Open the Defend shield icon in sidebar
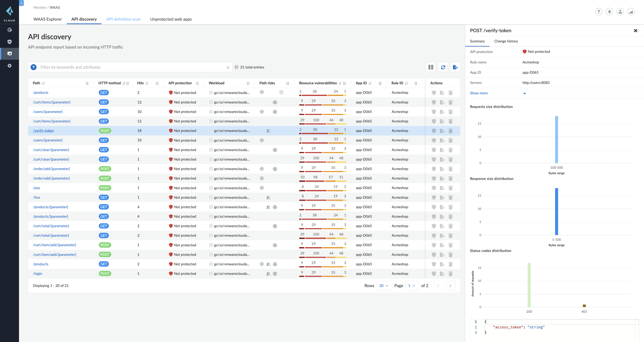The height and width of the screenshot is (342, 644). pyautogui.click(x=10, y=42)
